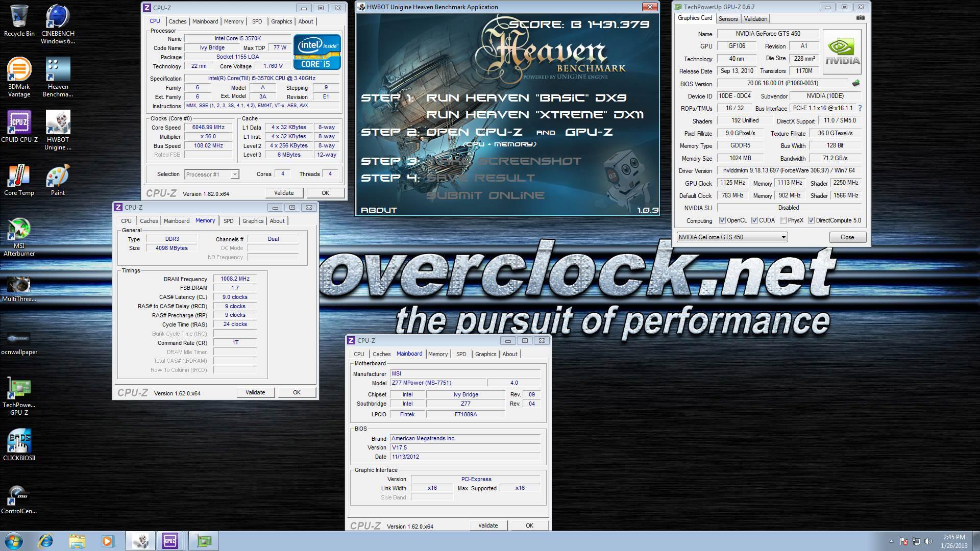This screenshot has width=980, height=551.
Task: Toggle the CUDA checkbox in GPU-Z
Action: pos(754,220)
